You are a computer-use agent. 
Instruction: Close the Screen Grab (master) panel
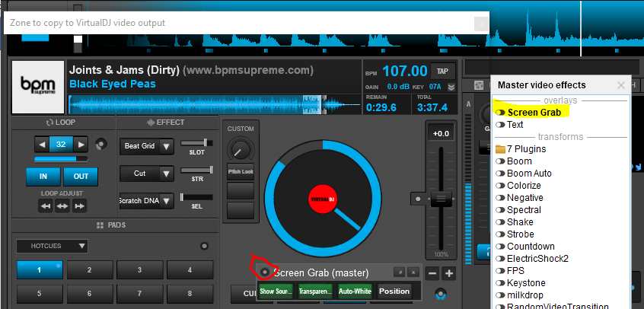[413, 272]
